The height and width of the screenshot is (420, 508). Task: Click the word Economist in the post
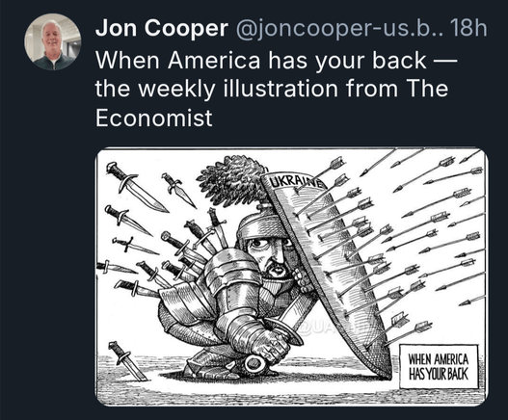click(x=154, y=118)
